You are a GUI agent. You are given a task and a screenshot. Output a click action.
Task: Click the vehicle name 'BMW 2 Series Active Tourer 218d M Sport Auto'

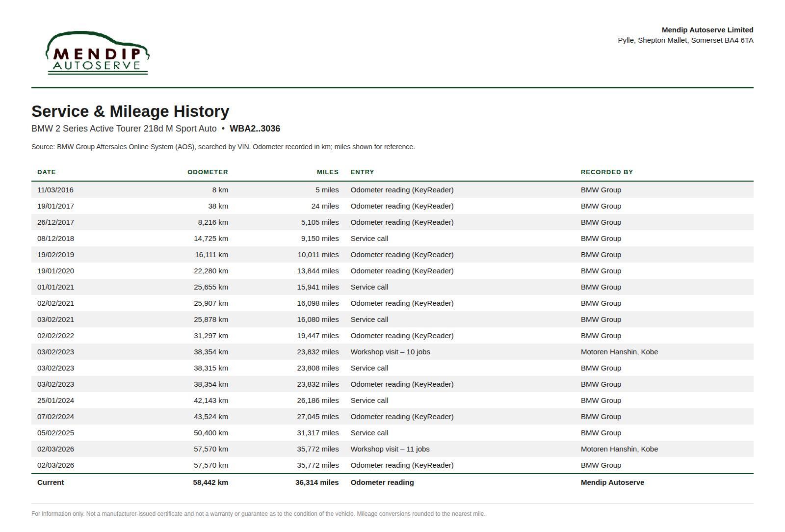pyautogui.click(x=124, y=129)
